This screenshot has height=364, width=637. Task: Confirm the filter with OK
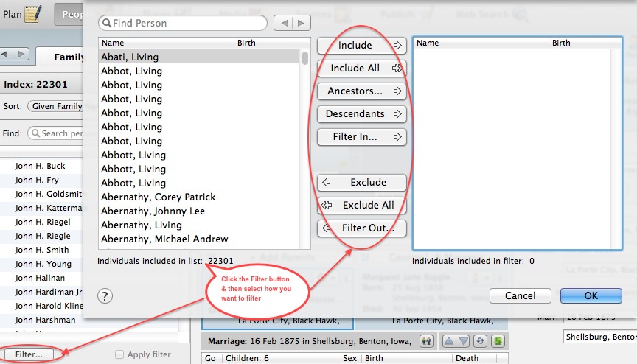point(591,295)
